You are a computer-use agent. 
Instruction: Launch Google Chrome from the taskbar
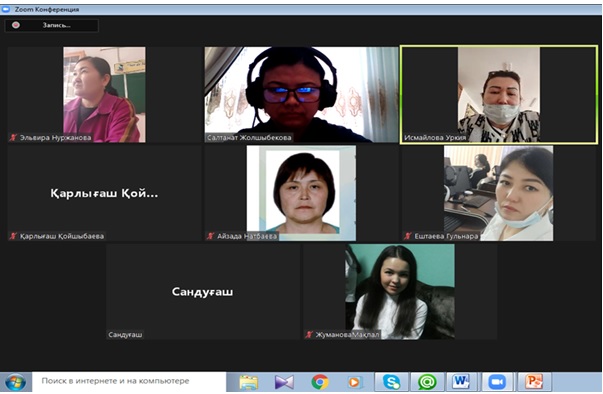coord(320,382)
